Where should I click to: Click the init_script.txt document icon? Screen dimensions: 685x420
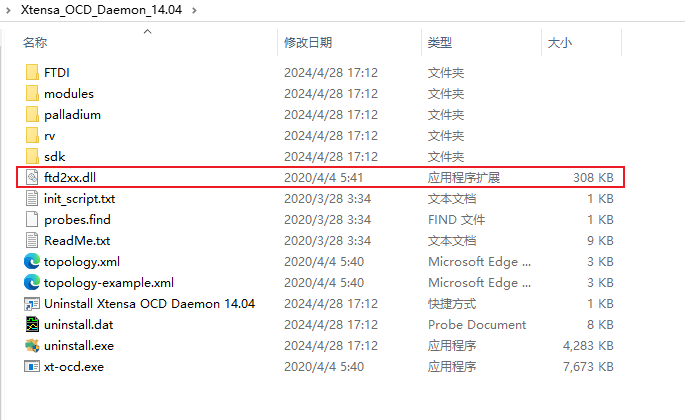point(32,198)
